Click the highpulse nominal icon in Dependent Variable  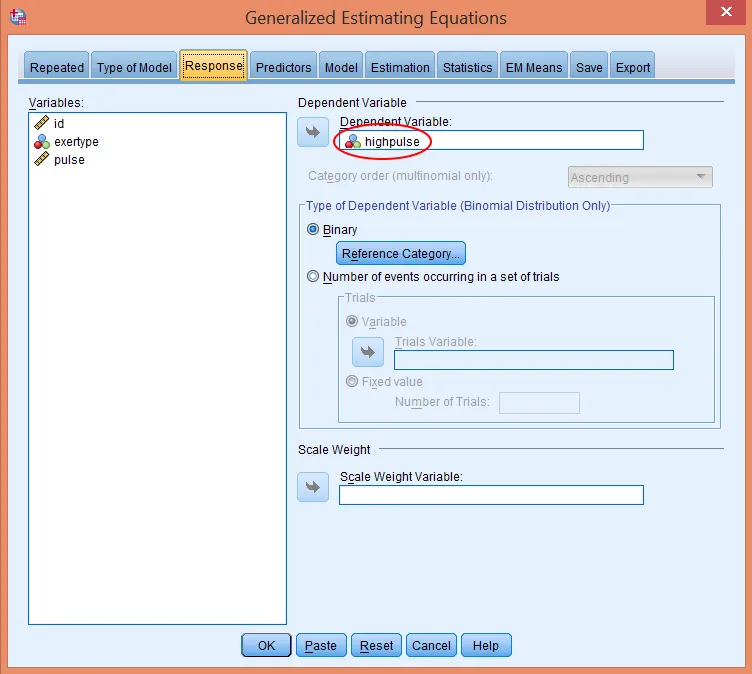click(353, 142)
